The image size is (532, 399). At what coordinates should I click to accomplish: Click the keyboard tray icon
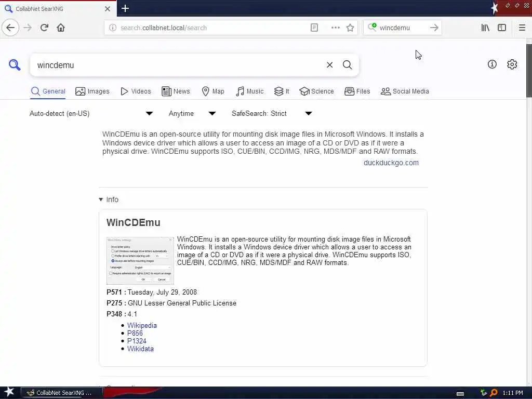click(x=460, y=394)
